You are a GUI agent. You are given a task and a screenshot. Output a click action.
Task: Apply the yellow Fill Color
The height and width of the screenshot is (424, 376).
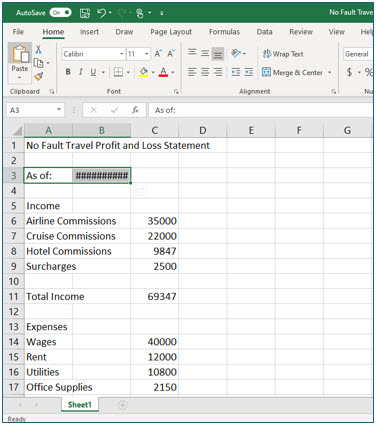[x=144, y=72]
